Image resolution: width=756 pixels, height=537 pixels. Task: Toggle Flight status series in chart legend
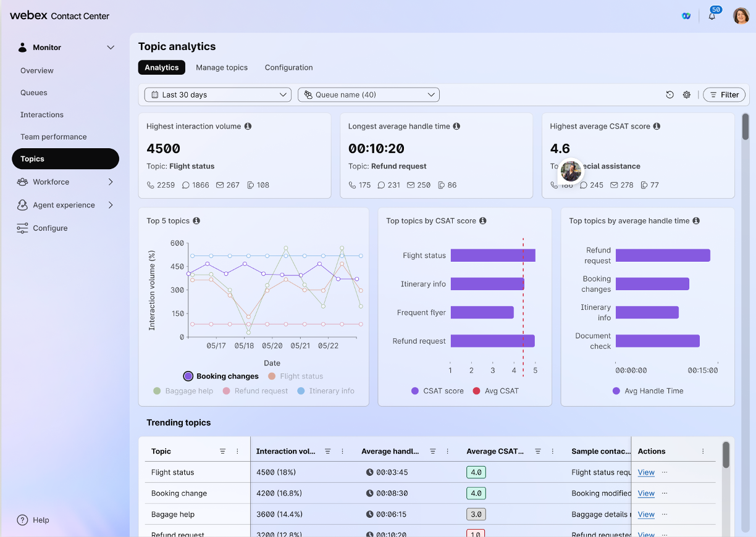pos(295,377)
